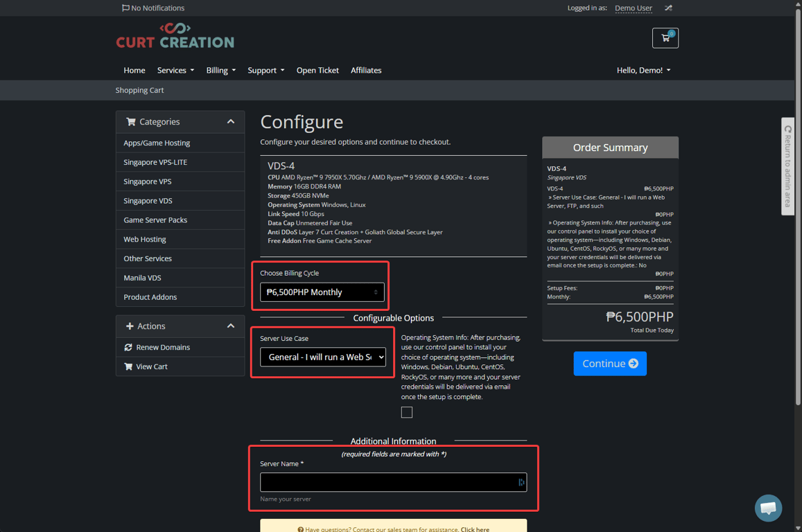802x532 pixels.
Task: Click the 'Click here' sales contact link
Action: pos(475,529)
